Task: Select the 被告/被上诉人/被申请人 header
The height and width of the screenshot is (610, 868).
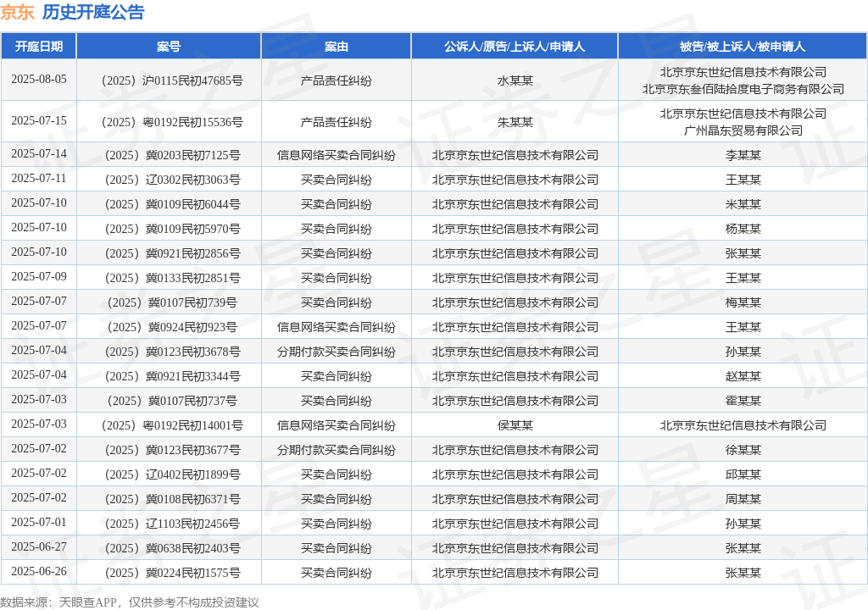Action: coord(743,47)
